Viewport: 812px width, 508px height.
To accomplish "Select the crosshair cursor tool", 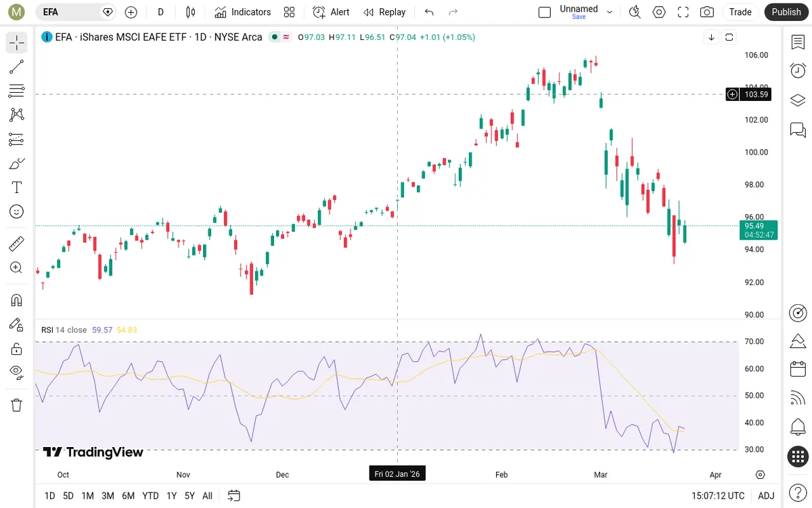I will coord(17,43).
